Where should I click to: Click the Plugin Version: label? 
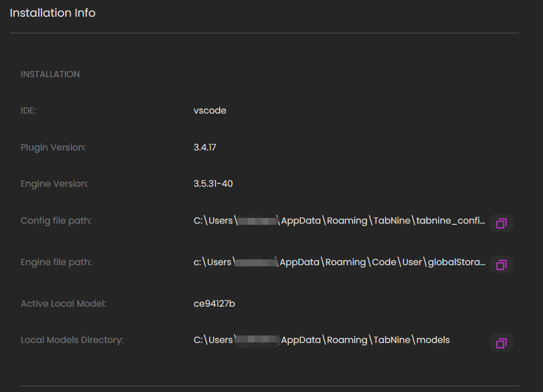(x=54, y=147)
